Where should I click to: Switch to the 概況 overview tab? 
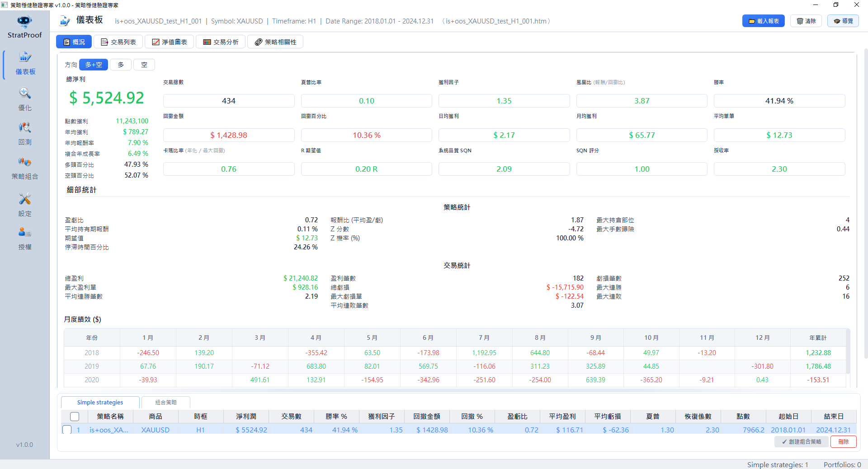coord(74,42)
